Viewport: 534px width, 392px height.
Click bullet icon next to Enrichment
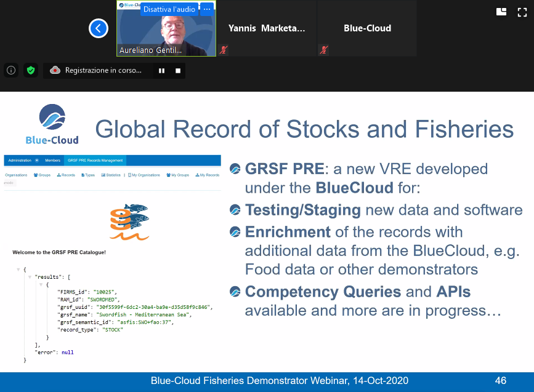[x=235, y=232]
